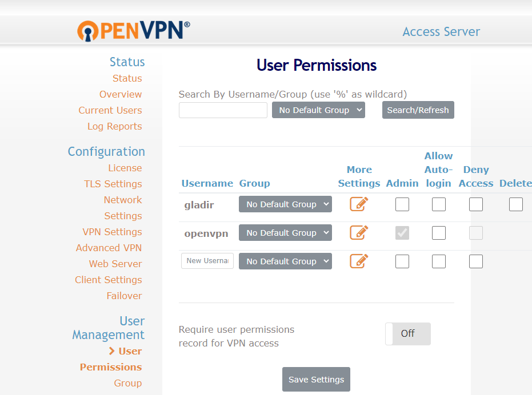The image size is (532, 395).
Task: Click the OpenVPN logo
Action: (x=134, y=31)
